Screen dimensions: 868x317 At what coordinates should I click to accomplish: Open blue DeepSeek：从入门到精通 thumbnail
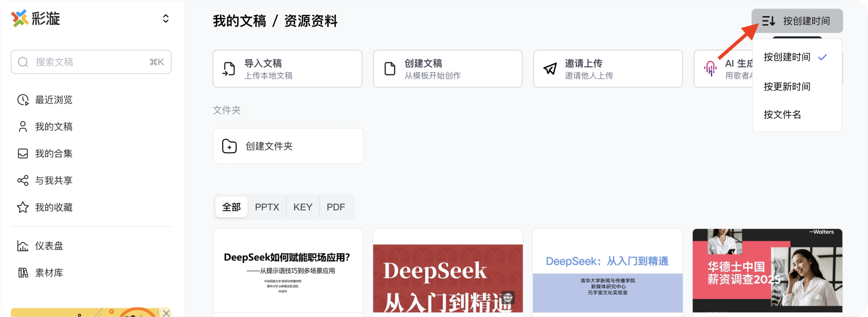608,271
